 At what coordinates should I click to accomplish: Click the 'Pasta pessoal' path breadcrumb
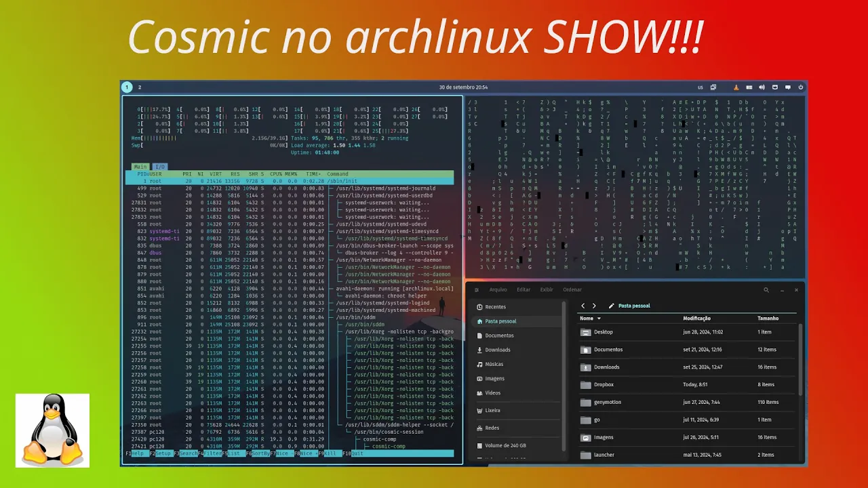[634, 306]
